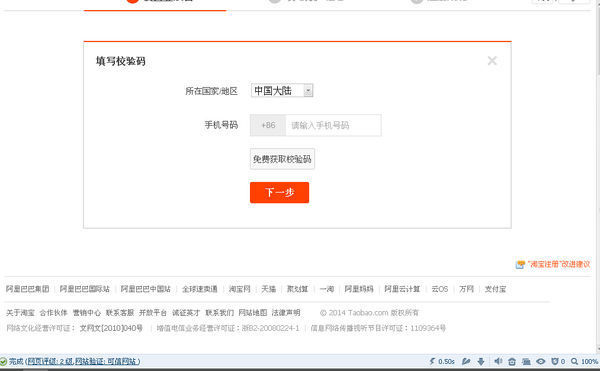This screenshot has height=371, width=600.
Task: Open the 法律声明 link
Action: click(286, 313)
